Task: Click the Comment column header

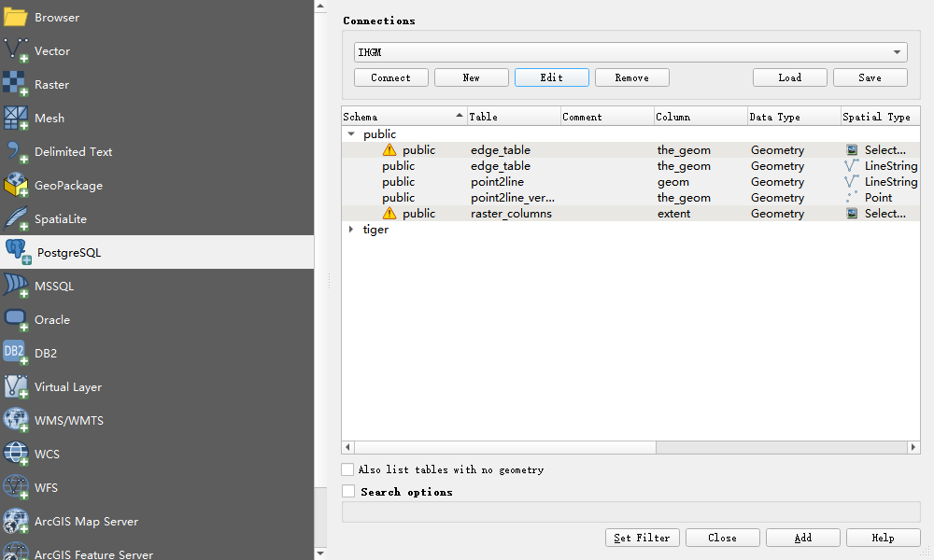Action: point(608,117)
